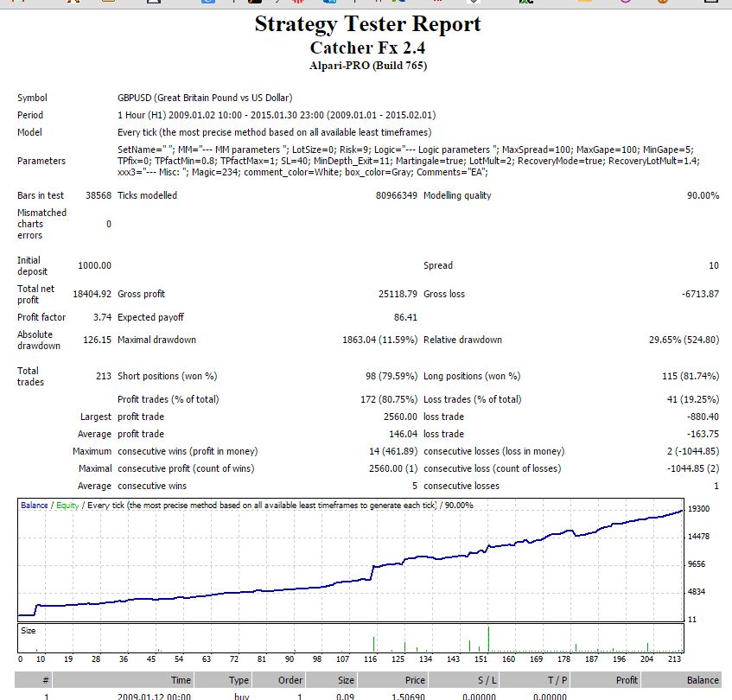Click the 'Equity' chart legend label
Screen dimensions: 732x700
[x=67, y=506]
